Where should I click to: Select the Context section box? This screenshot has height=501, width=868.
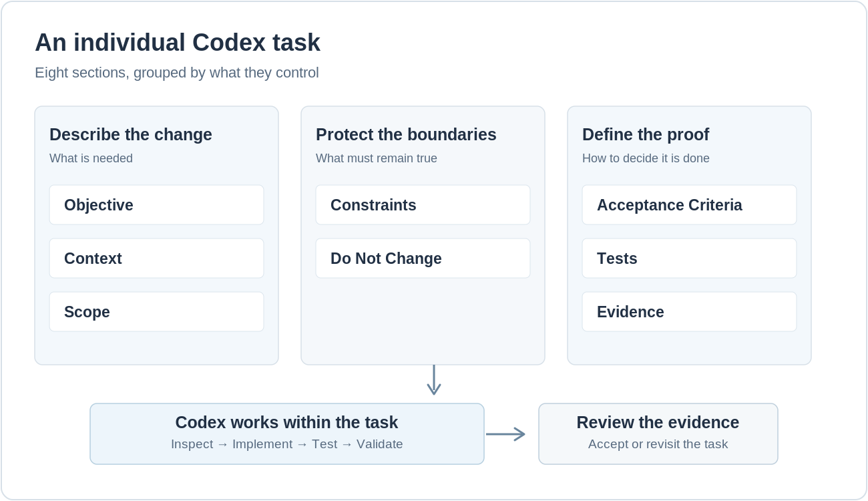click(x=156, y=259)
